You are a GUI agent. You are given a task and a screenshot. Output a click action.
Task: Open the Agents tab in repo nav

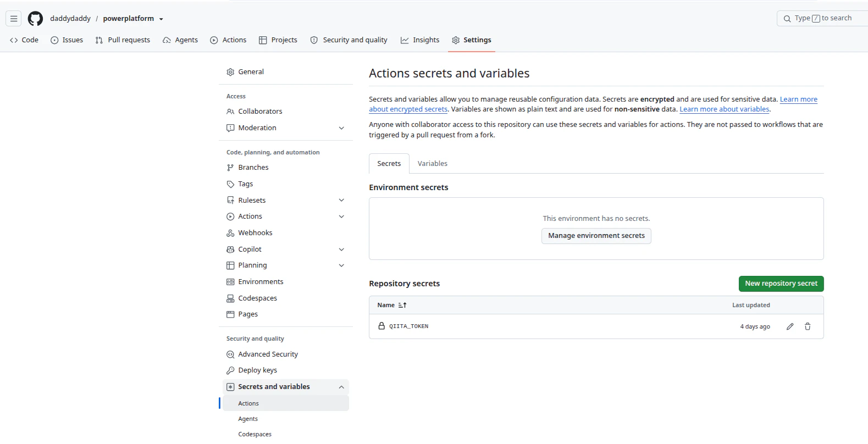[180, 40]
